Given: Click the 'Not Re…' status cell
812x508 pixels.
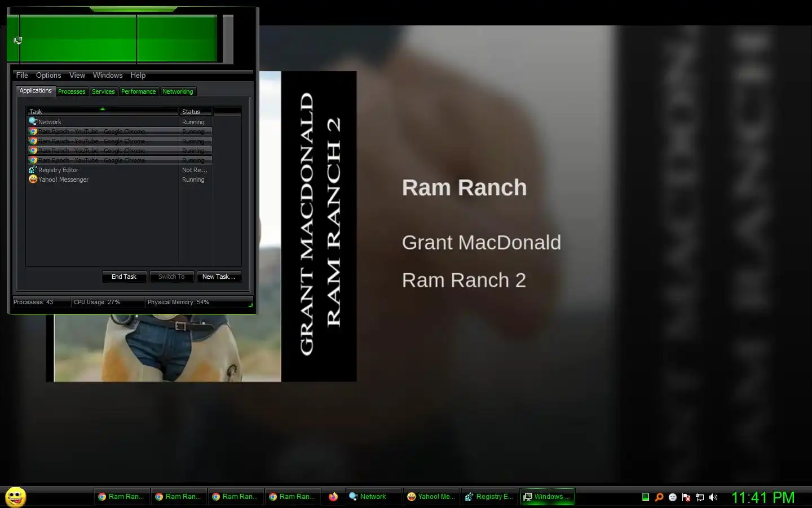Looking at the screenshot, I should (x=195, y=170).
